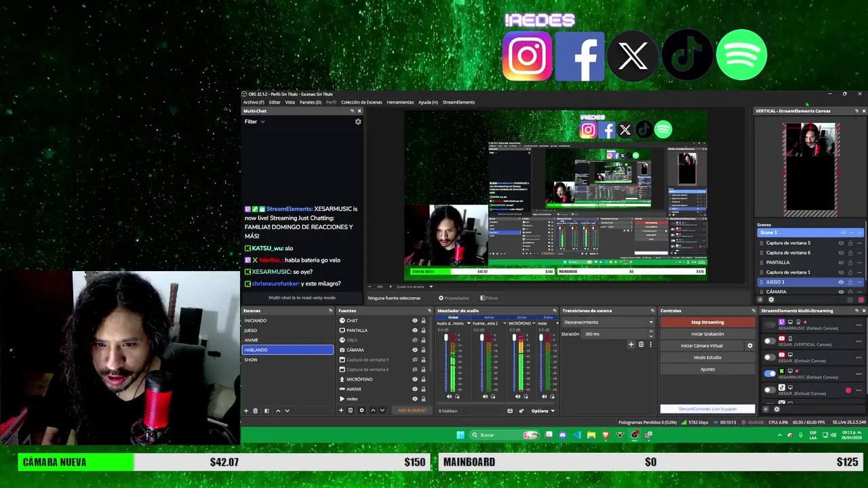Toggle monitoring headphone icon on MICRÓFONO channel
Screen dimensions: 868x488
pos(525,396)
